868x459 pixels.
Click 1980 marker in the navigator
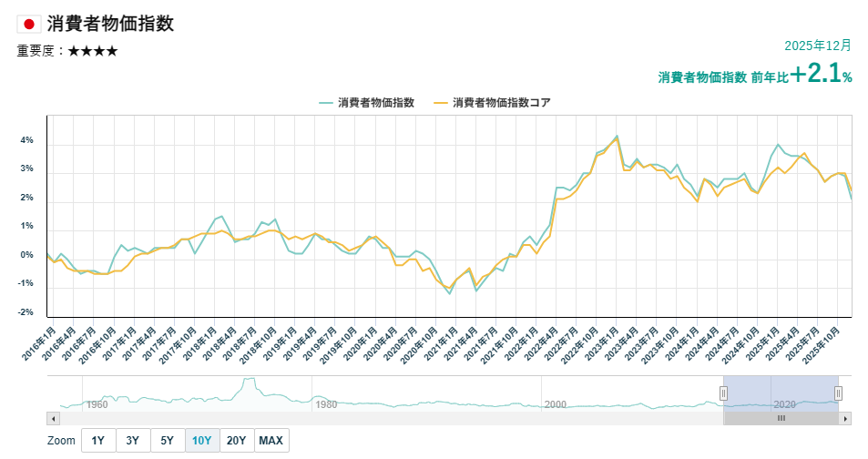click(326, 404)
